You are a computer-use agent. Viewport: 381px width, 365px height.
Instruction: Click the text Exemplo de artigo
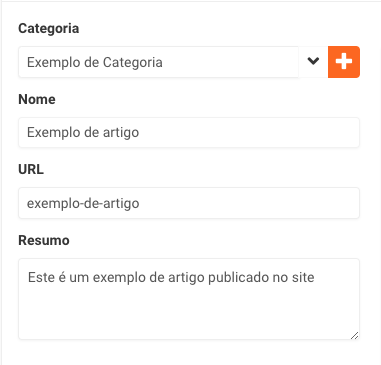[83, 133]
